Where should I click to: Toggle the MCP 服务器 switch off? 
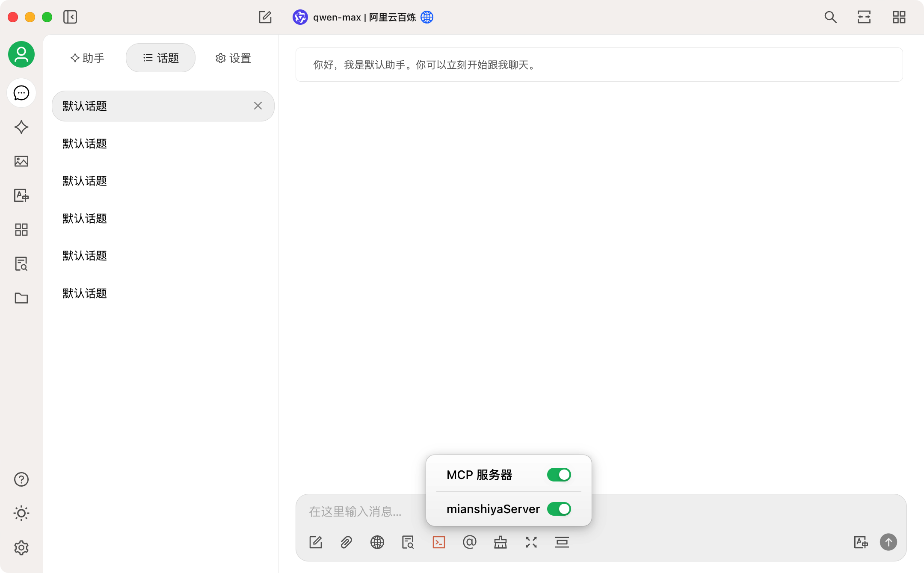(559, 475)
